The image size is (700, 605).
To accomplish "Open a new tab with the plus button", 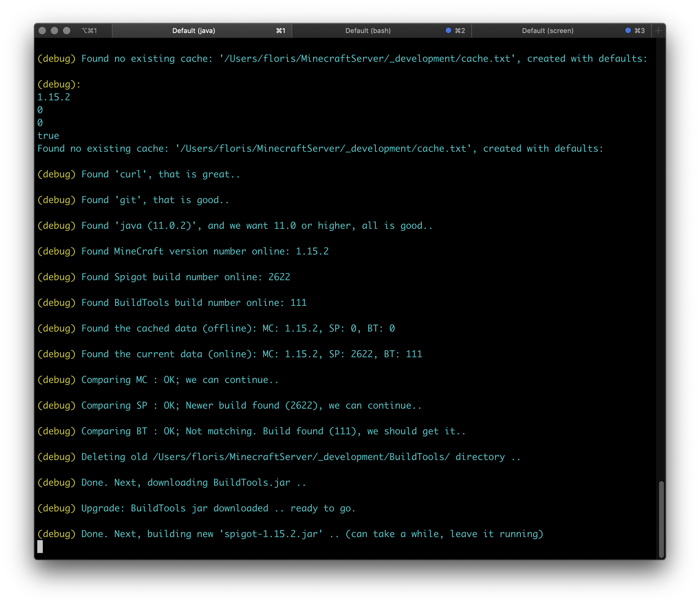I will 658,30.
